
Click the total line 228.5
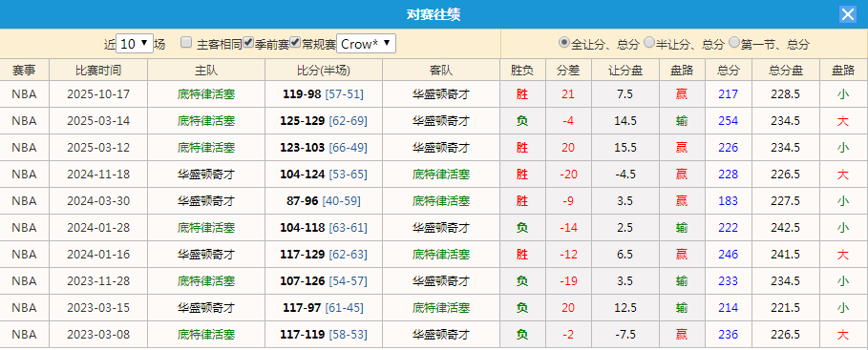click(x=786, y=94)
